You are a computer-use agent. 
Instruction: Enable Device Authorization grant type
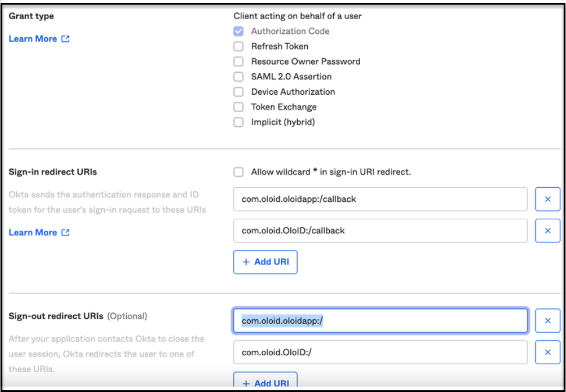[x=238, y=92]
